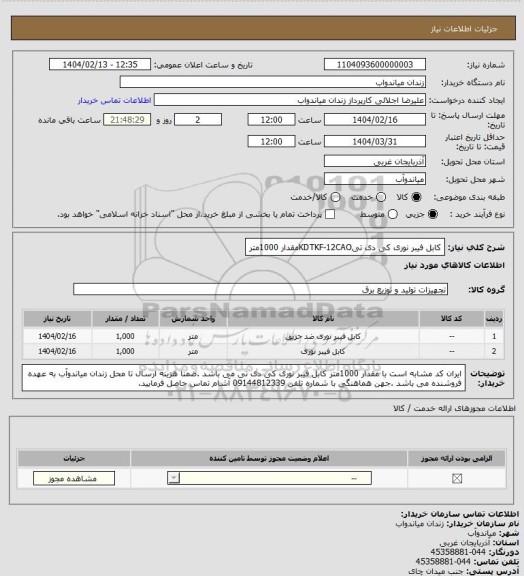Click the announcement date field 1404/02/13 - 12:35
This screenshot has height=576, width=524.
click(100, 65)
